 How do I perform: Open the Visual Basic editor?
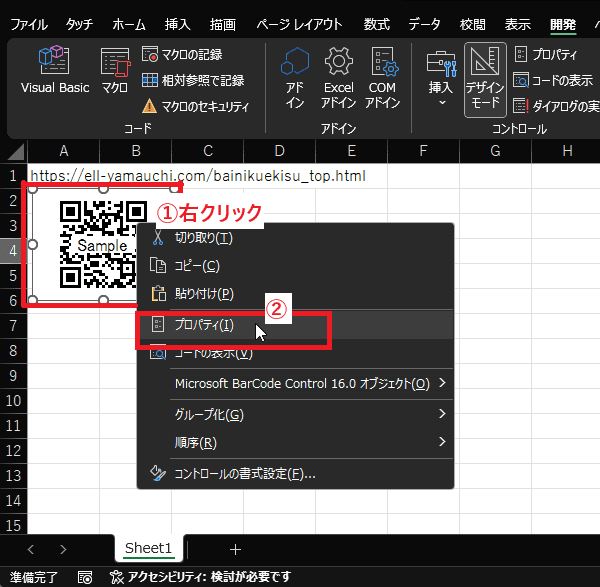click(55, 71)
